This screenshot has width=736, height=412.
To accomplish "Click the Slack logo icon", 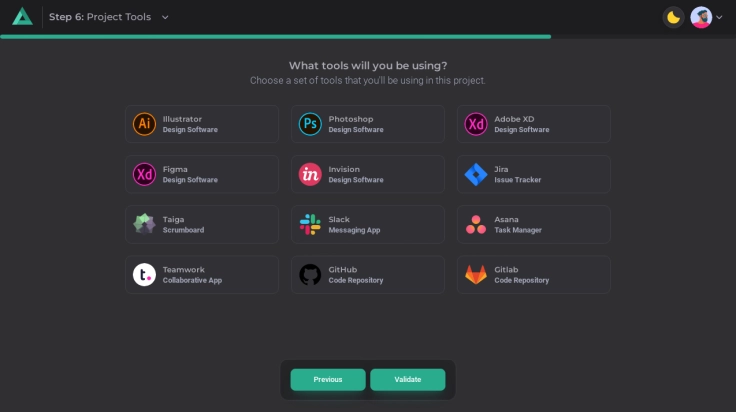I will (x=310, y=224).
